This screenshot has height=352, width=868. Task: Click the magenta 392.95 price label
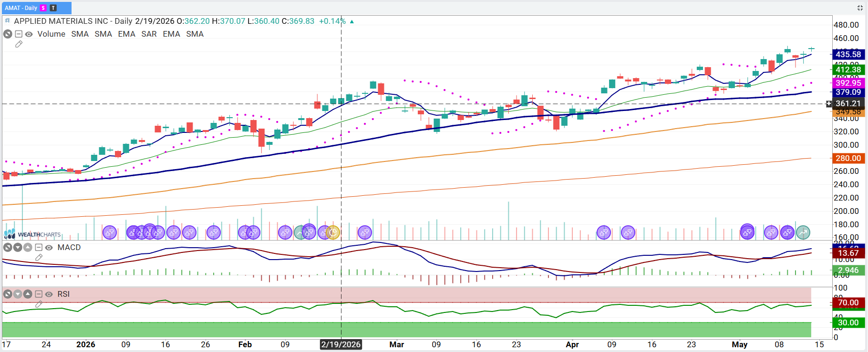click(x=848, y=83)
